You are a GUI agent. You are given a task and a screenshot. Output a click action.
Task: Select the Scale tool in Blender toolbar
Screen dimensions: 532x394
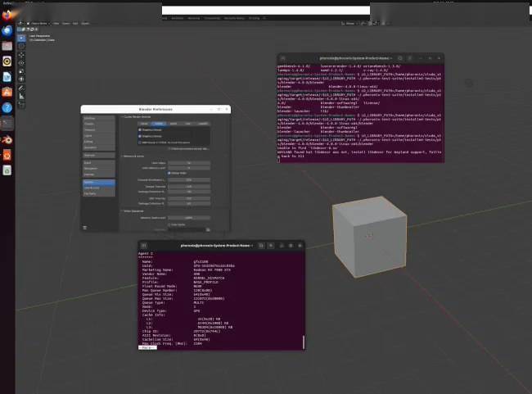click(x=21, y=71)
